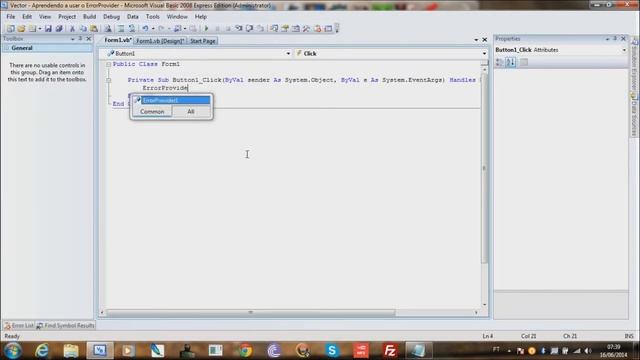Click the Save All toolbar icon
Image resolution: width=640 pixels, height=360 pixels.
(59, 29)
